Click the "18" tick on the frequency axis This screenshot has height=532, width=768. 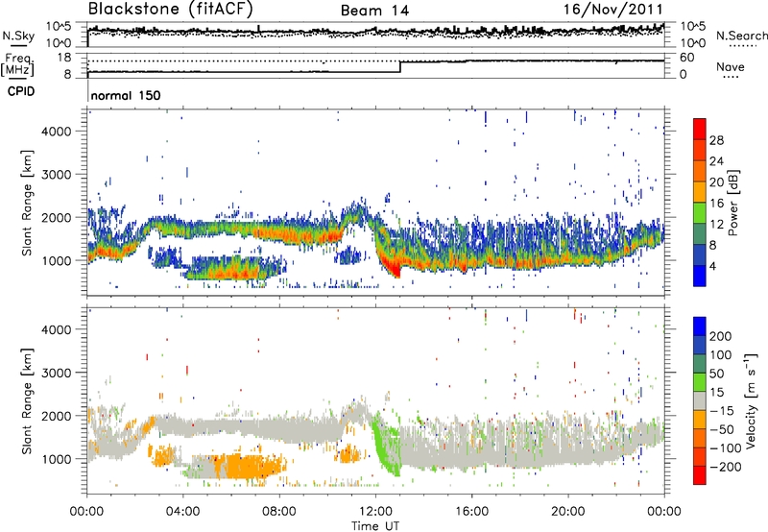[x=64, y=58]
